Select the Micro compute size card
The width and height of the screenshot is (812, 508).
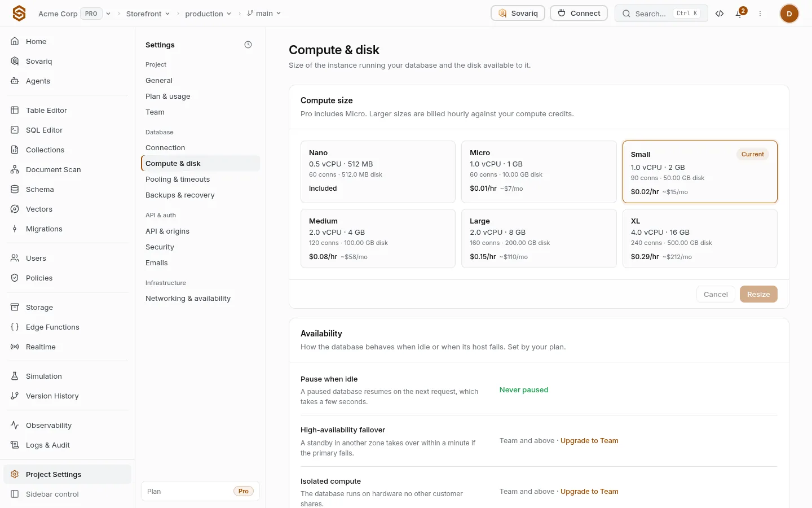pos(539,172)
